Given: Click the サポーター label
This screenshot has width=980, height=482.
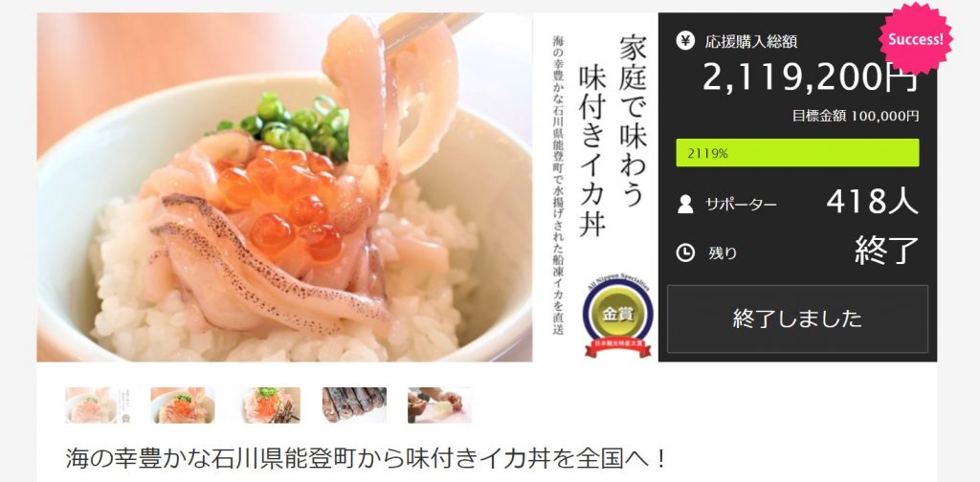Looking at the screenshot, I should [x=741, y=204].
